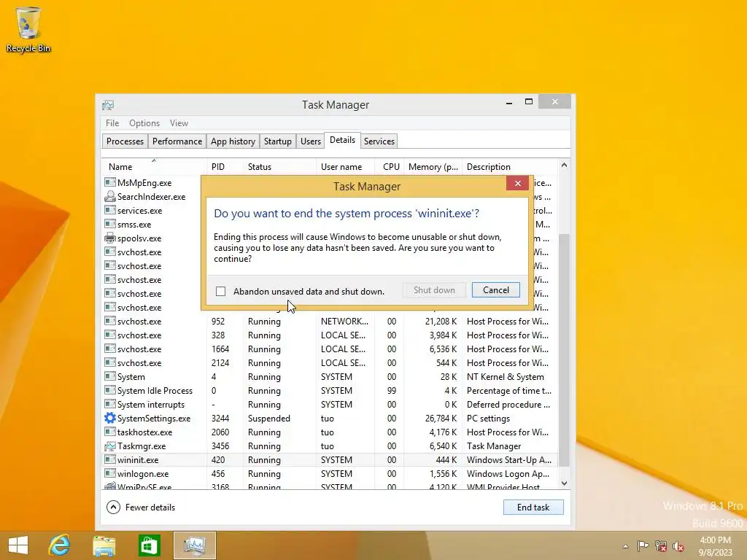Screen dimensions: 747x560
Task: Click the scrollbar up arrow
Action: pyautogui.click(x=564, y=166)
